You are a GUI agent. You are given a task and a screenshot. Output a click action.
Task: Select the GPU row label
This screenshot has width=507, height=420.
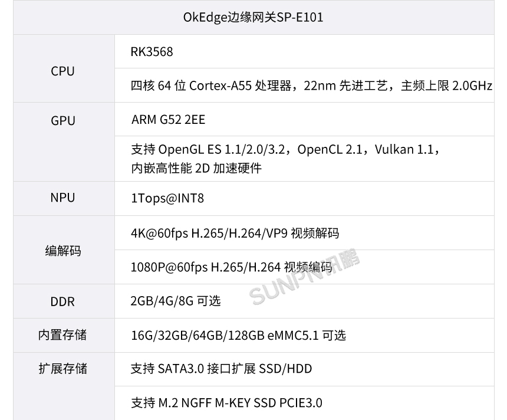click(x=63, y=120)
